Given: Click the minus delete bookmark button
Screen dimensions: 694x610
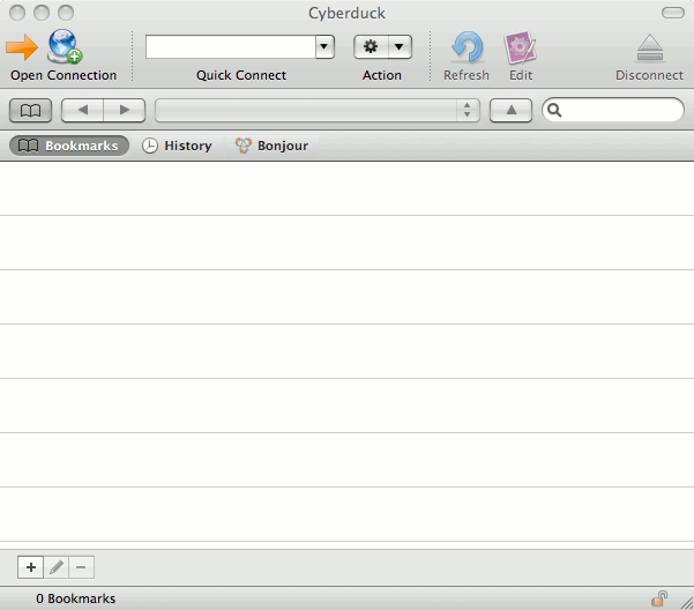Looking at the screenshot, I should [x=81, y=567].
